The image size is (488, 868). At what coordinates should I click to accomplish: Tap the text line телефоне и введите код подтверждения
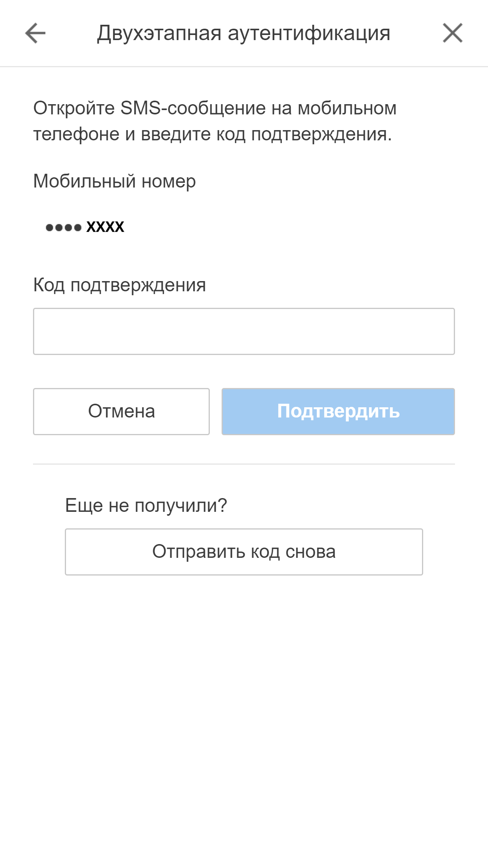point(212,134)
